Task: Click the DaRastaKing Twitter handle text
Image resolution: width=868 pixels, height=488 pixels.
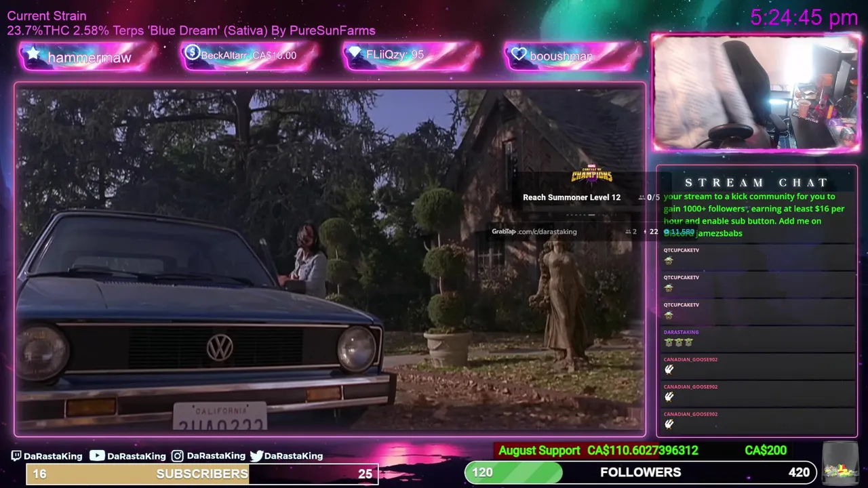Action: 294,456
